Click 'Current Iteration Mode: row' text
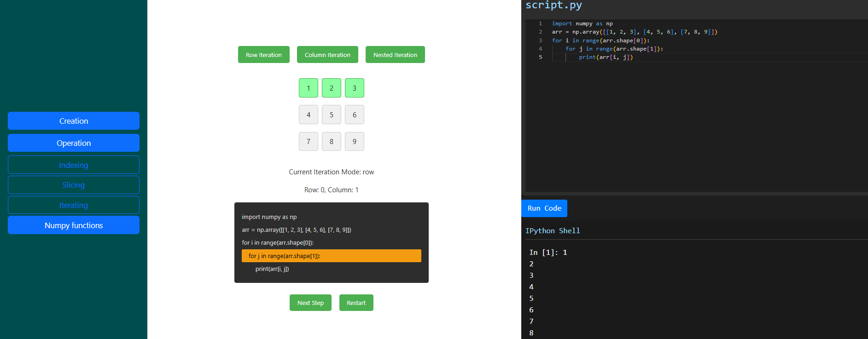868x339 pixels. 332,172
